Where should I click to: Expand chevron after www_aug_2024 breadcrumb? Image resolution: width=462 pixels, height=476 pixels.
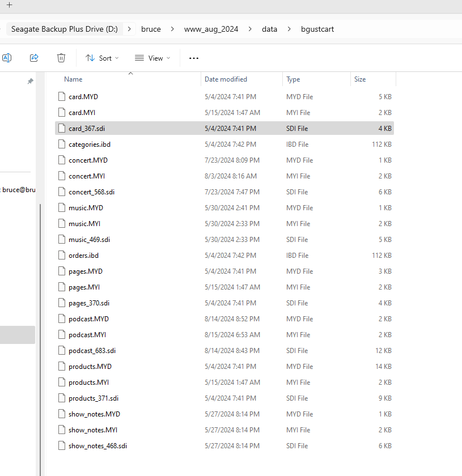point(250,29)
